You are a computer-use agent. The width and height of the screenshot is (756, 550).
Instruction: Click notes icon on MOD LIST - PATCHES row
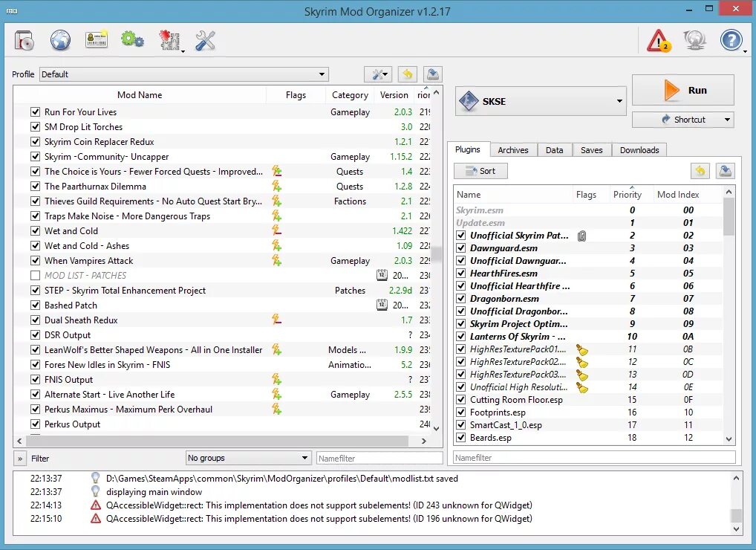coord(382,275)
